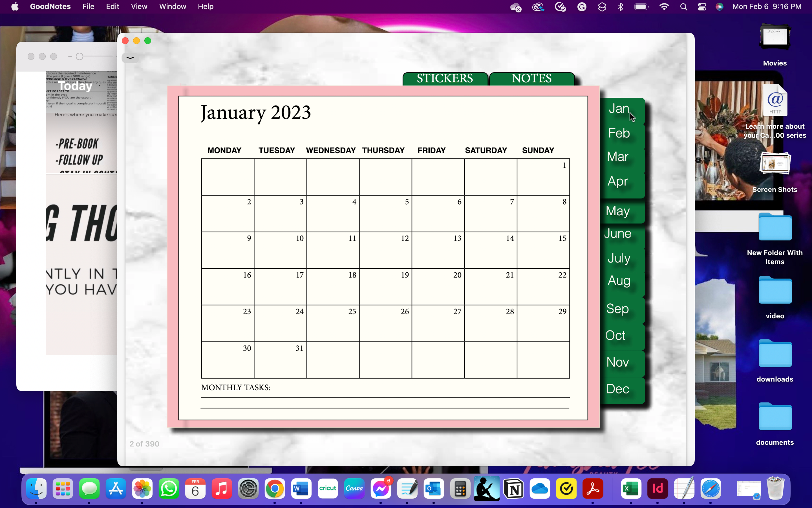Open WhatsApp from the dock

click(x=169, y=489)
